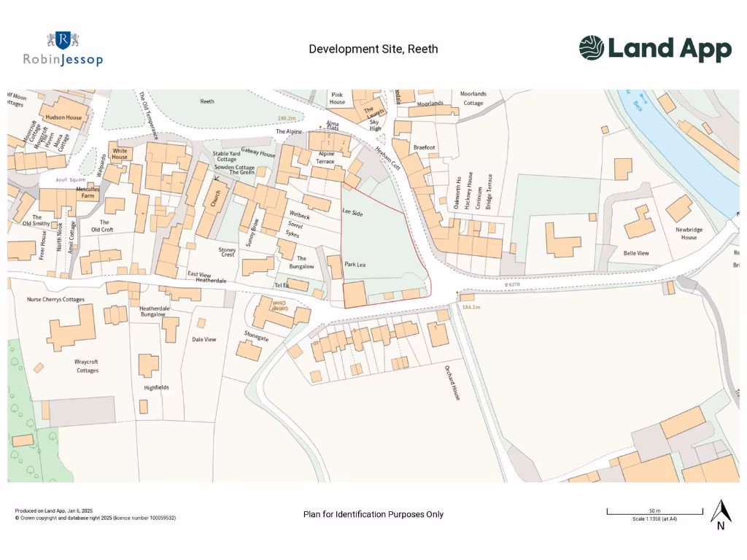Click the Crown copyright licence text
Image resolution: width=747 pixels, height=560 pixels.
[95, 518]
